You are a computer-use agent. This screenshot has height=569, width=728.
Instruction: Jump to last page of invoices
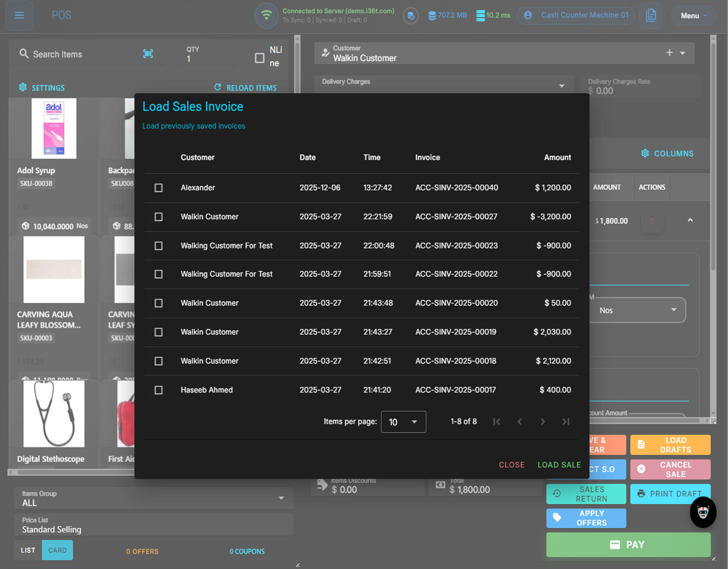point(566,422)
